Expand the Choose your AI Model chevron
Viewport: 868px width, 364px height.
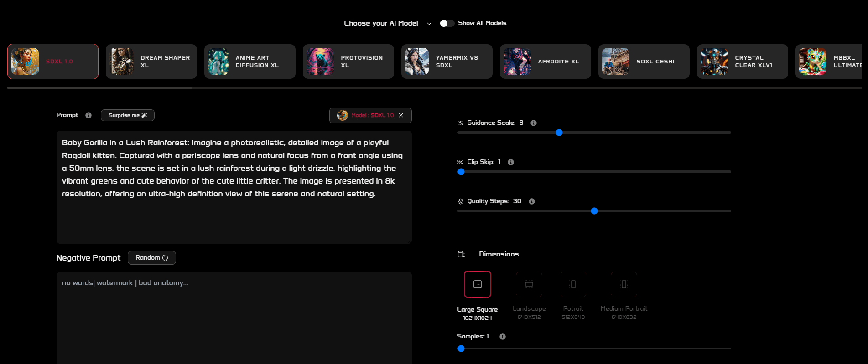[x=429, y=24]
